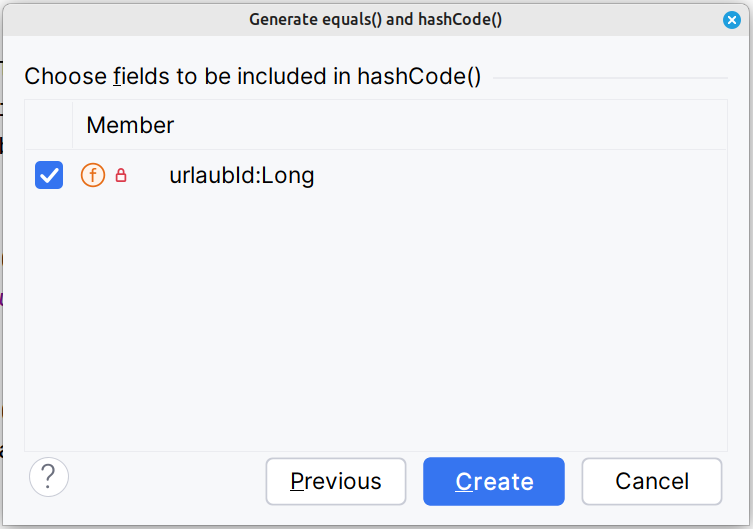
Task: Close the dialog with the blue X icon
Action: [732, 19]
